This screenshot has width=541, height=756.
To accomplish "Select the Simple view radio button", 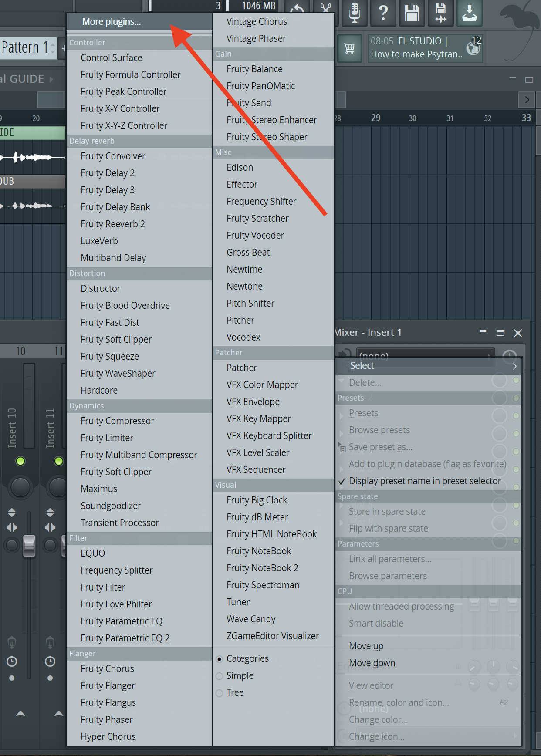I will [x=220, y=676].
